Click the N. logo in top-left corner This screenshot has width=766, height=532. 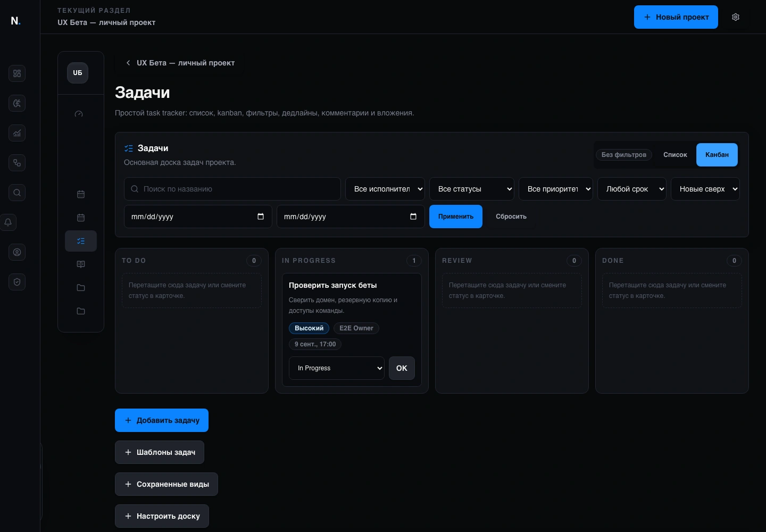click(x=15, y=21)
